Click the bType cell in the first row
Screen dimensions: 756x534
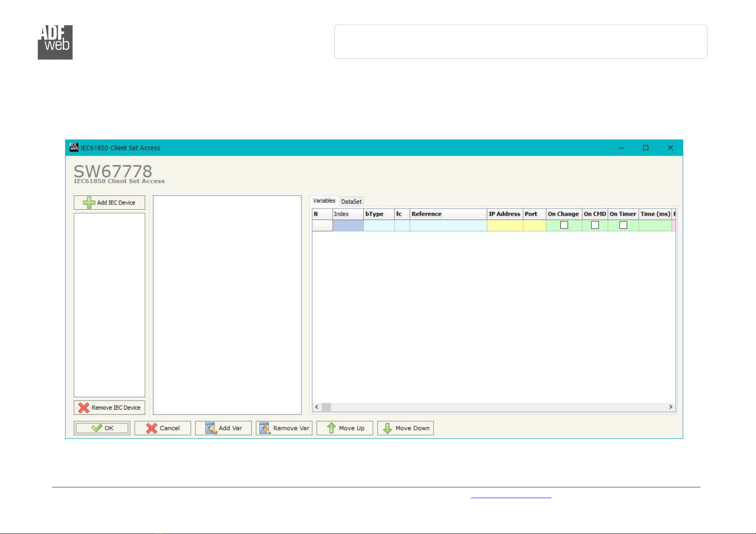pyautogui.click(x=379, y=226)
